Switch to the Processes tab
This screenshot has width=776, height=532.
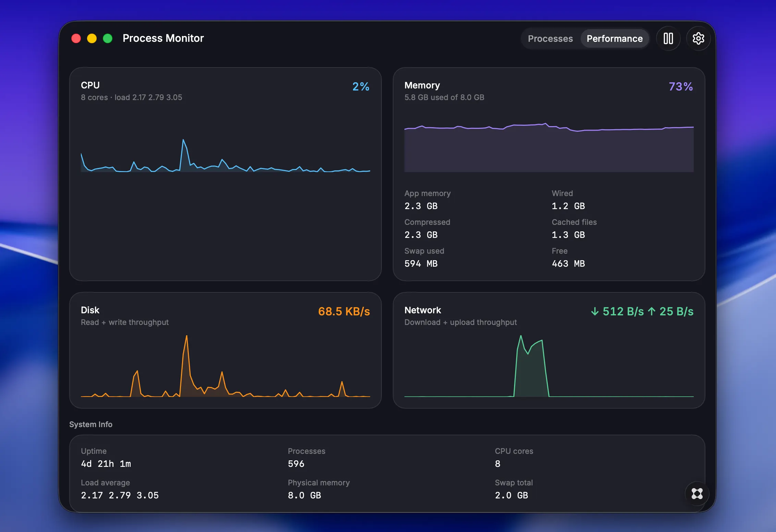[x=550, y=38]
